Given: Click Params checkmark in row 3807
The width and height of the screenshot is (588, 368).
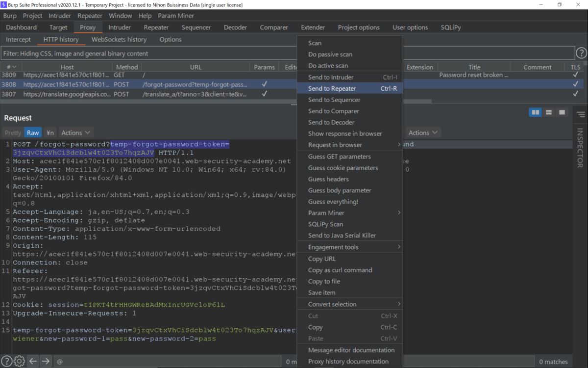Looking at the screenshot, I should coord(264,94).
